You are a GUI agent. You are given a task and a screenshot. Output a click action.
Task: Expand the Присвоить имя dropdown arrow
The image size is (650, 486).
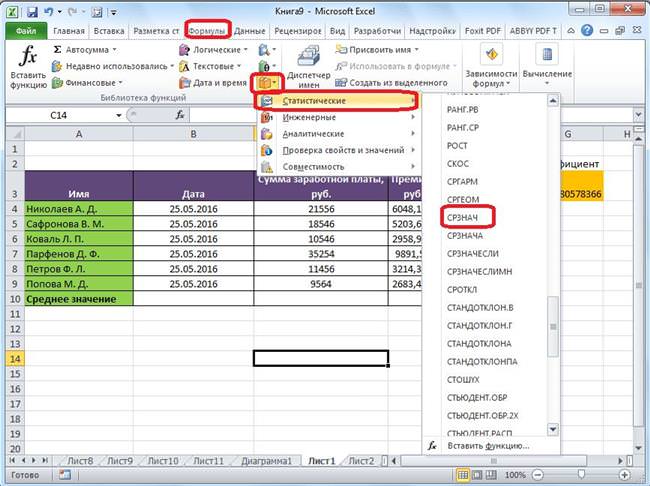[x=417, y=50]
